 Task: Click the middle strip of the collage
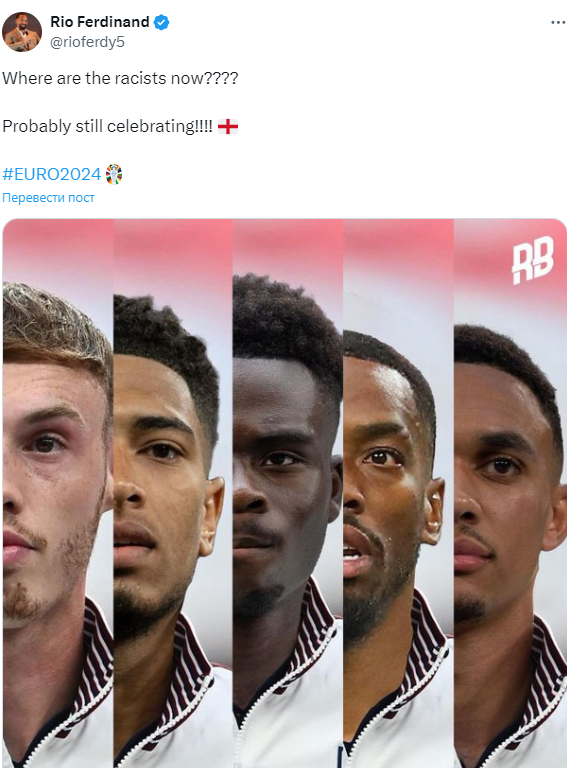pos(288,493)
